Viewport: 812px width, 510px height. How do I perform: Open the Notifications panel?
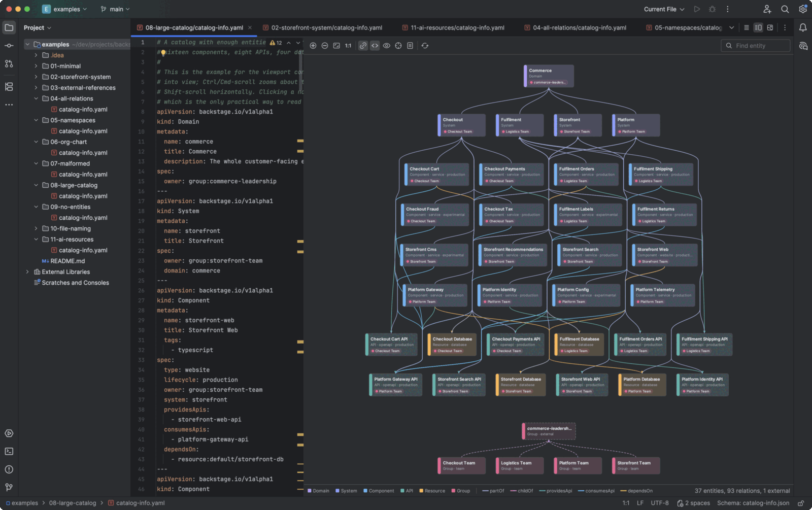803,27
